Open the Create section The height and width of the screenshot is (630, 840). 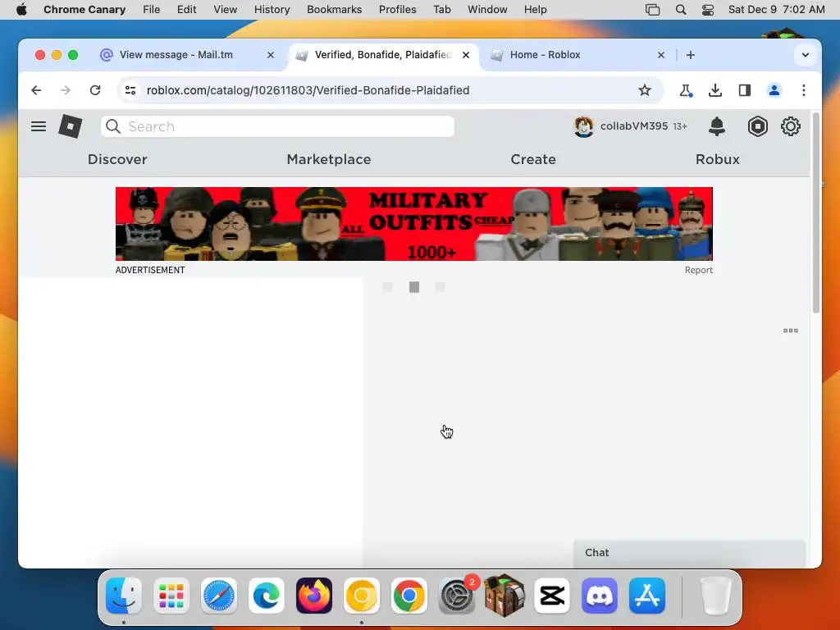(x=533, y=159)
